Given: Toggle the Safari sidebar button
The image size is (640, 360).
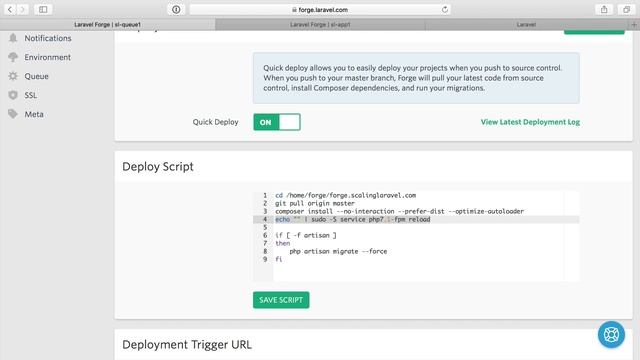Looking at the screenshot, I should 43,9.
